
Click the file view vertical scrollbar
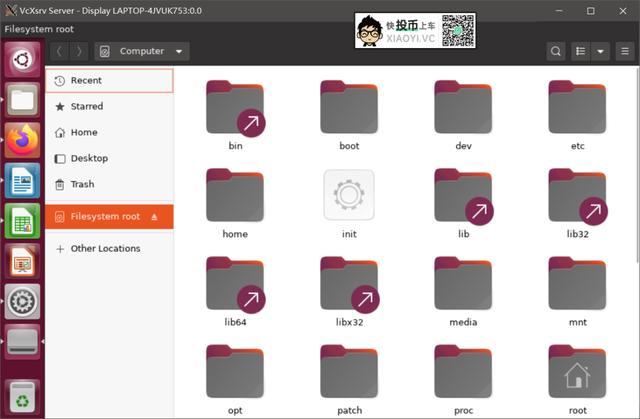tap(637, 165)
